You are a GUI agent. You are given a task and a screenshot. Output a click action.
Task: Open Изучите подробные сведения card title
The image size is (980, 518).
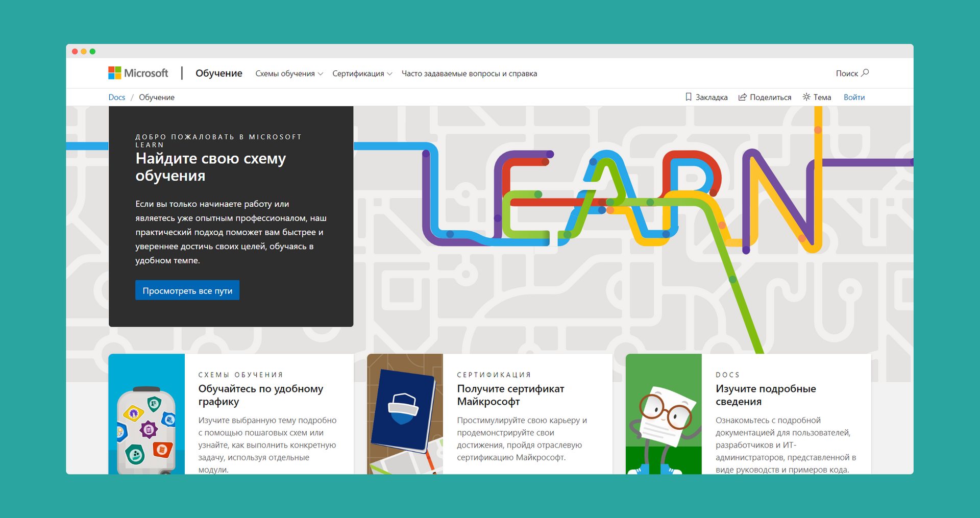pyautogui.click(x=766, y=395)
